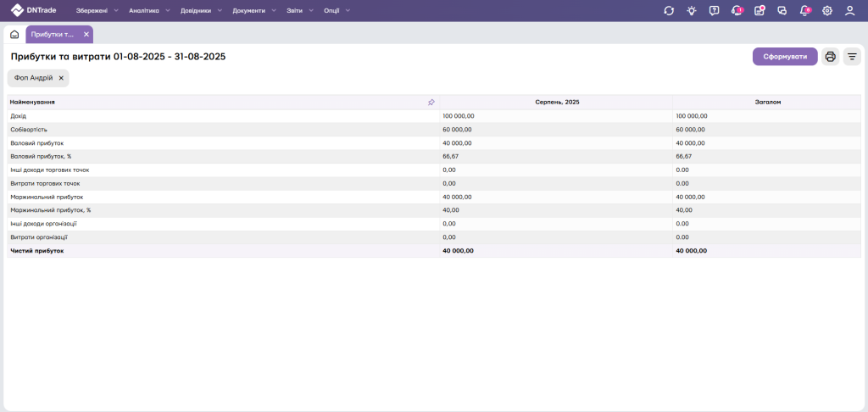The image size is (868, 412).
Task: Expand the Документи dropdown menu
Action: pos(253,11)
